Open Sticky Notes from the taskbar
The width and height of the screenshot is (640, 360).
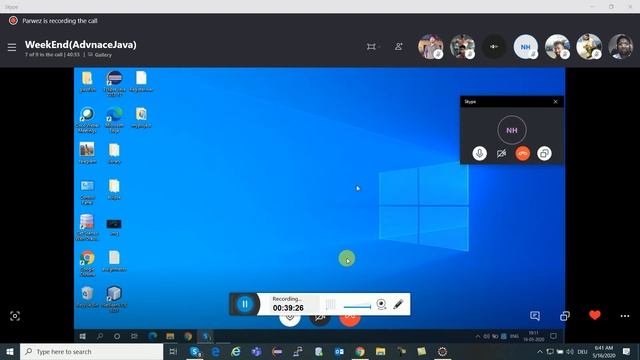(422, 351)
